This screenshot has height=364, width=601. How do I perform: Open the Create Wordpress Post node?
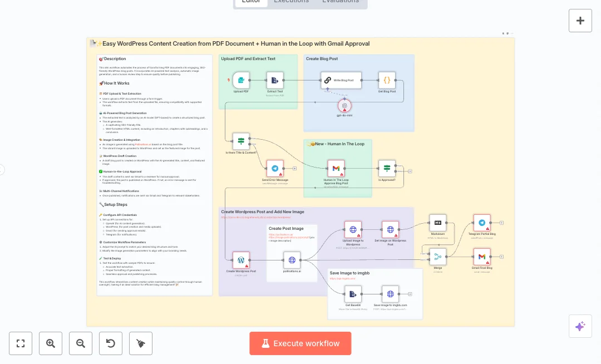click(241, 260)
